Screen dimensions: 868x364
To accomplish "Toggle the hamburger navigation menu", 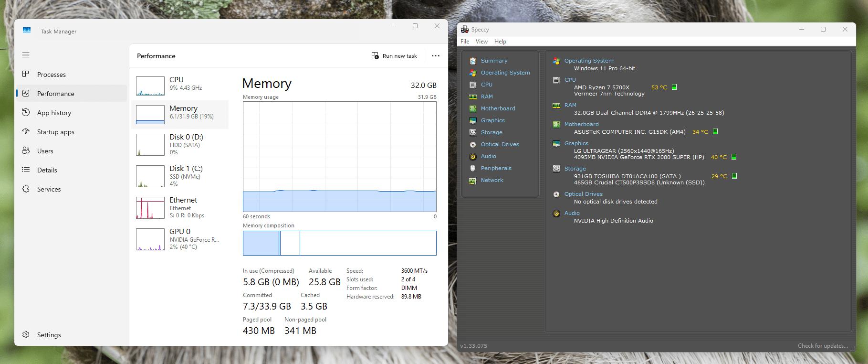I will [26, 55].
